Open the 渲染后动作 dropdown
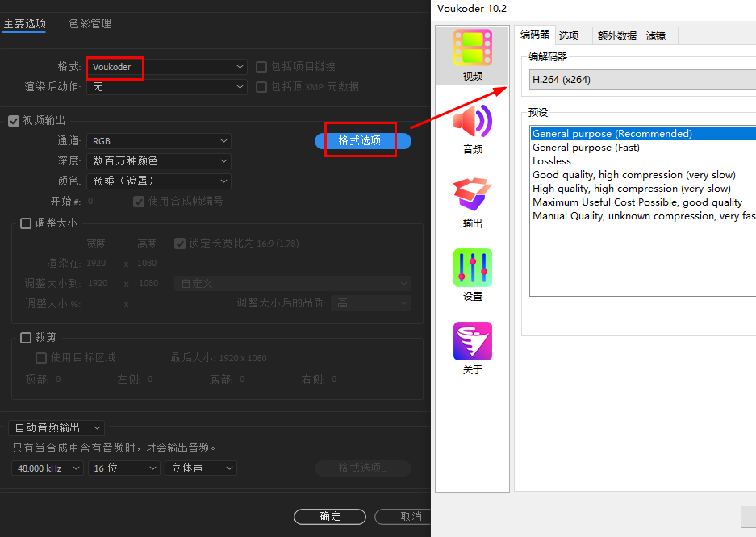The height and width of the screenshot is (537, 756). pos(165,86)
